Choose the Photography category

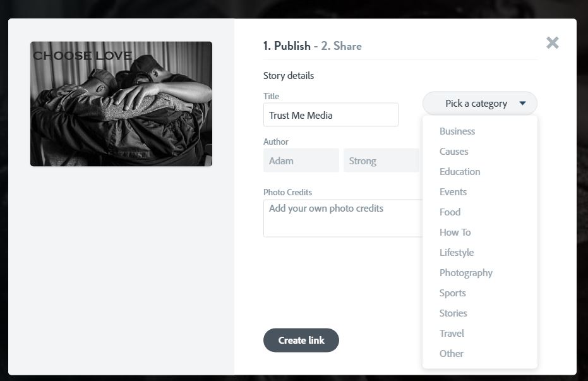(x=466, y=273)
